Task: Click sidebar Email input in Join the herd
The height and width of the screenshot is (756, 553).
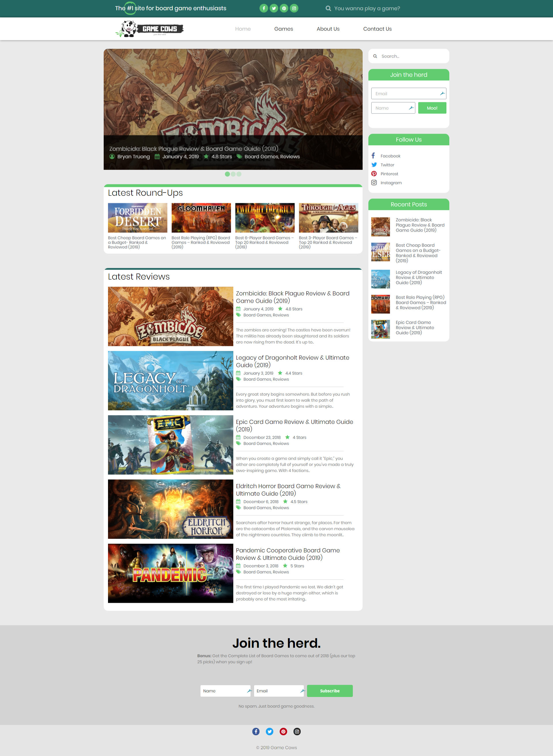Action: [409, 93]
